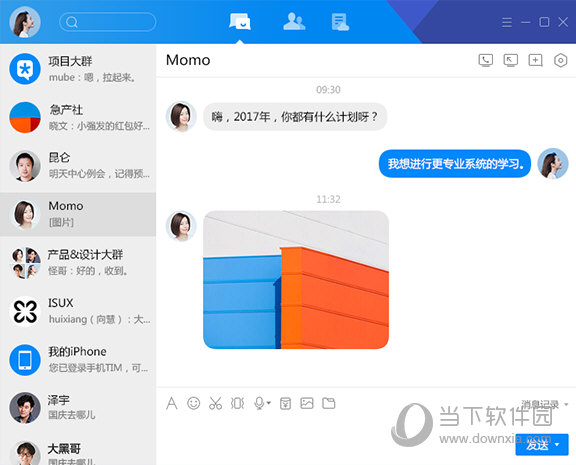Click the voice message microphone icon
Image resolution: width=576 pixels, height=465 pixels.
[x=259, y=403]
